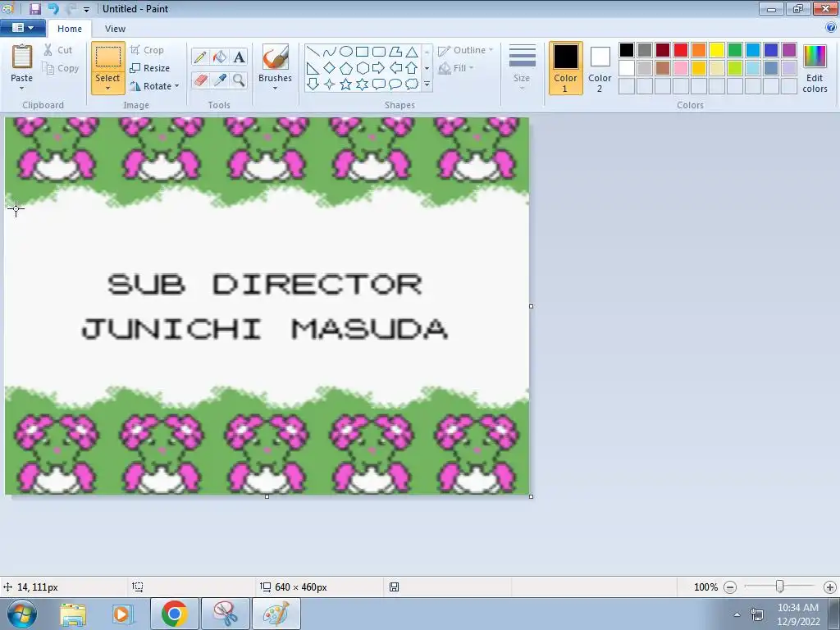Expand the Select options arrow
Viewport: 840px width, 630px height.
coord(107,89)
